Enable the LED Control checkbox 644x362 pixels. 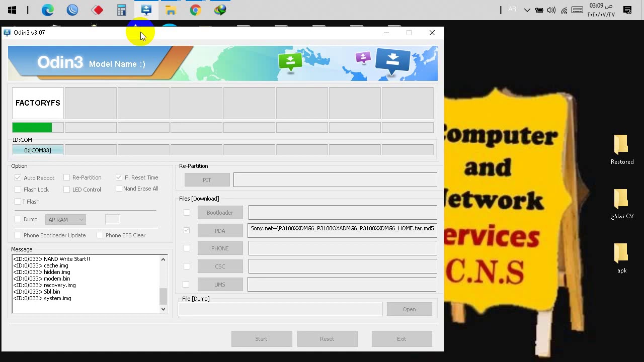click(x=66, y=190)
